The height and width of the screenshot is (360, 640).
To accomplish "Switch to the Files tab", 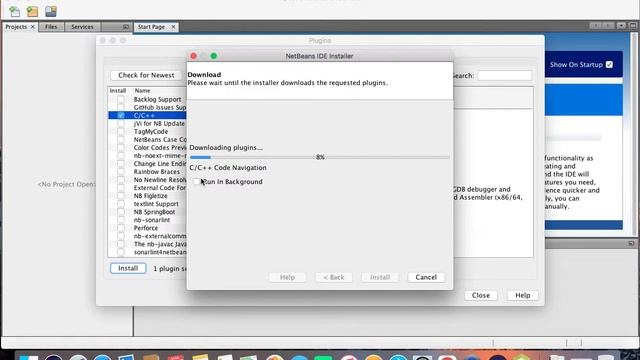I will coord(51,27).
